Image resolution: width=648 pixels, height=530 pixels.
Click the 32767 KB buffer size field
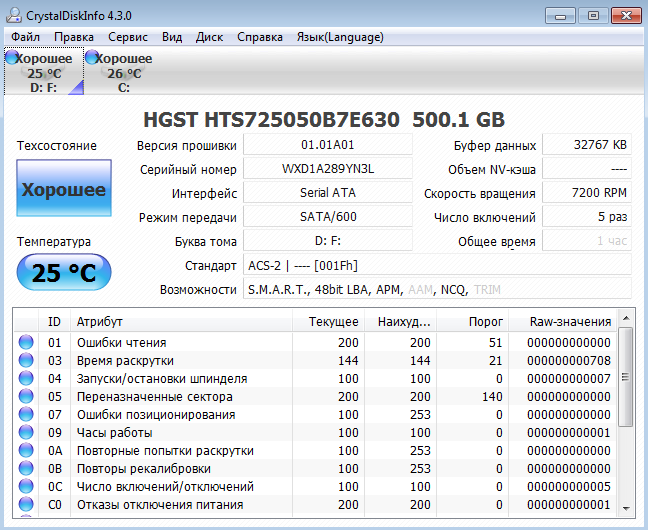[587, 145]
